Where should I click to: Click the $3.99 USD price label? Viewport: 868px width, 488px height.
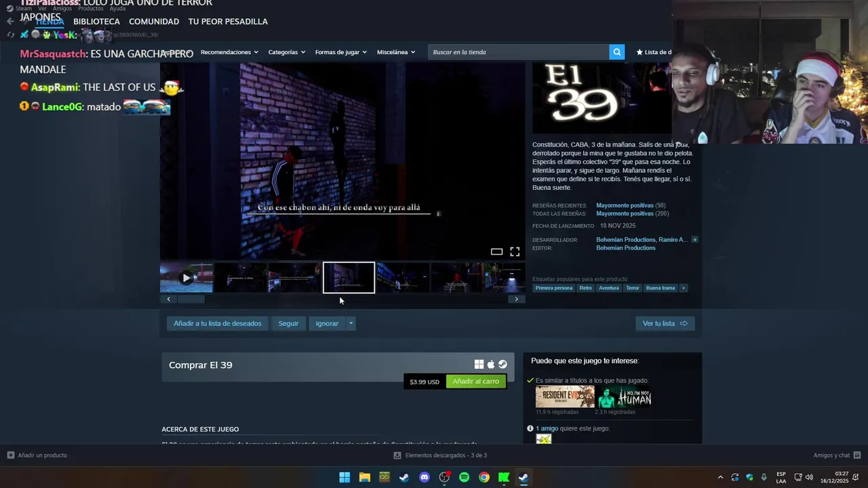425,382
